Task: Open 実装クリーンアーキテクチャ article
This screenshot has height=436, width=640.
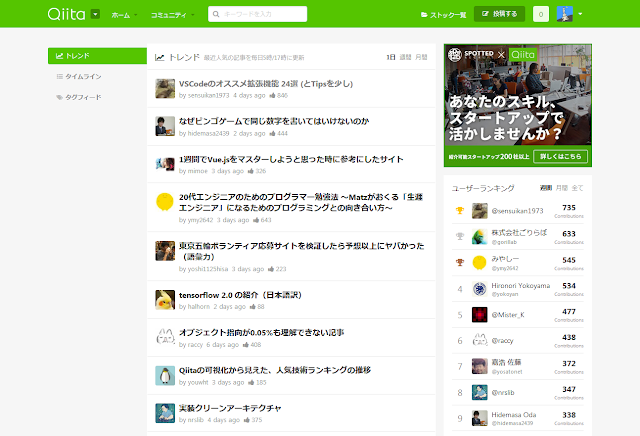Action: tap(230, 408)
